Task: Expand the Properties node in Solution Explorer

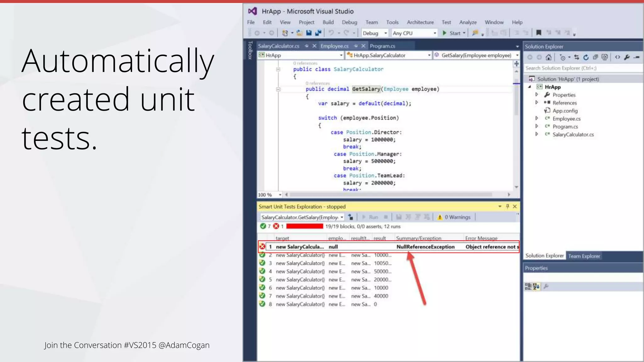Action: coord(537,95)
